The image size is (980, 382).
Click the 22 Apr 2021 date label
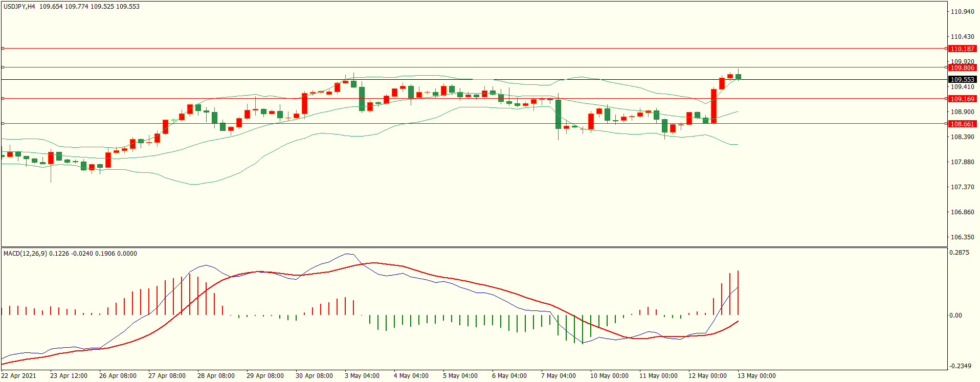[x=19, y=376]
